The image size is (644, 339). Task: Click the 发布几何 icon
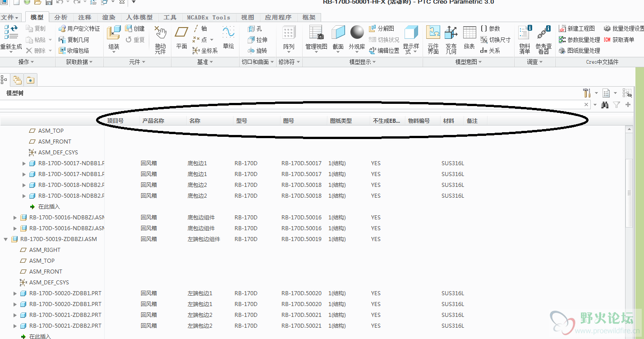tap(451, 33)
